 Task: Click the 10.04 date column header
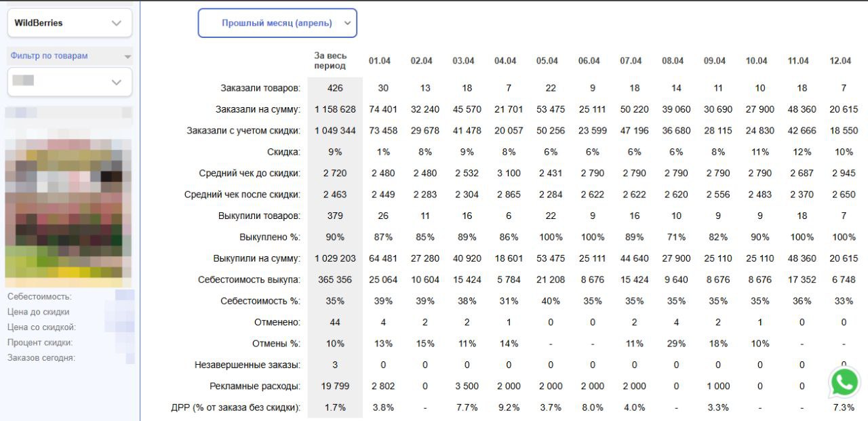coord(757,61)
